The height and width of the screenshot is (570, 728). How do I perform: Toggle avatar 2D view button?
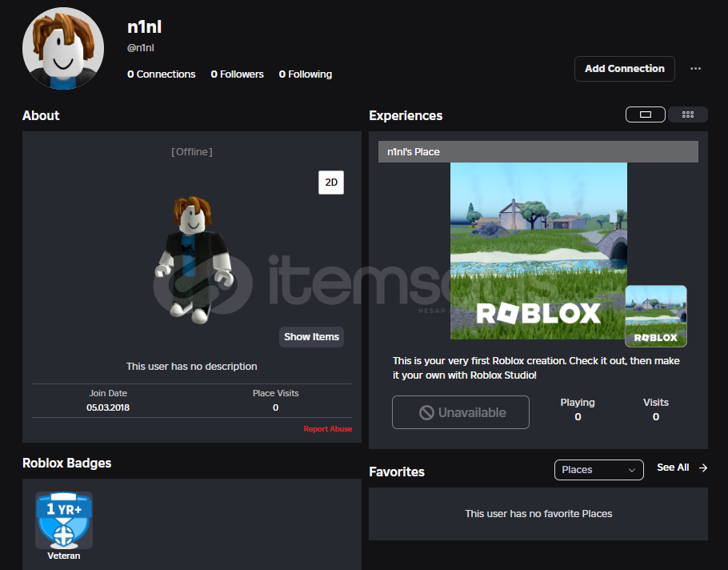[x=331, y=182]
